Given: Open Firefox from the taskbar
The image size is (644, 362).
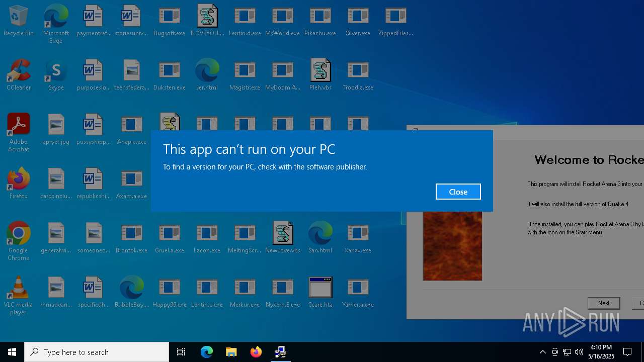Looking at the screenshot, I should [x=256, y=352].
